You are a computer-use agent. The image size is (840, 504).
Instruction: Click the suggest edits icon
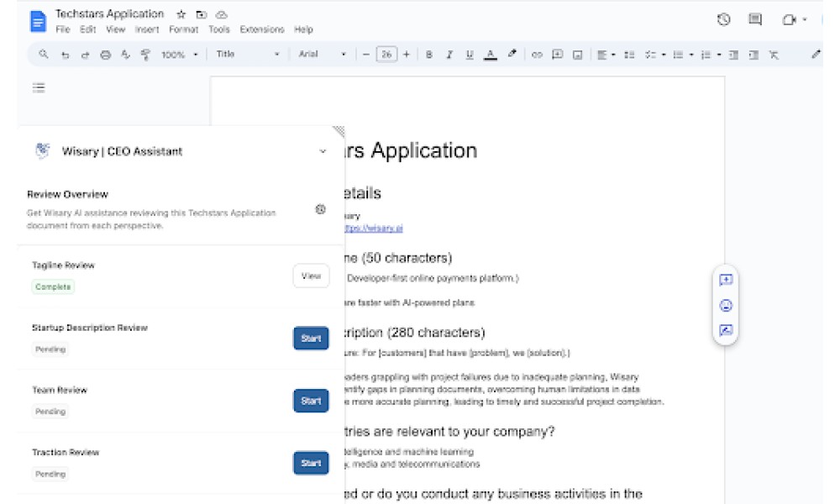[x=726, y=330]
